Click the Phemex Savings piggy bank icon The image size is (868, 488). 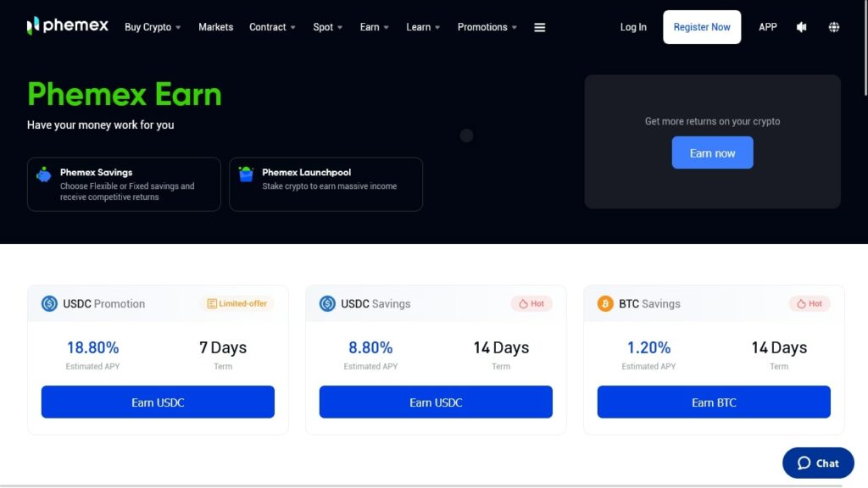44,175
